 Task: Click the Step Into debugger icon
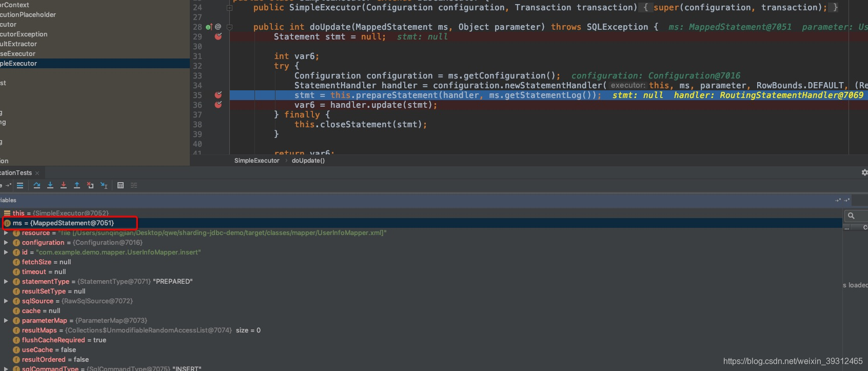pyautogui.click(x=50, y=185)
